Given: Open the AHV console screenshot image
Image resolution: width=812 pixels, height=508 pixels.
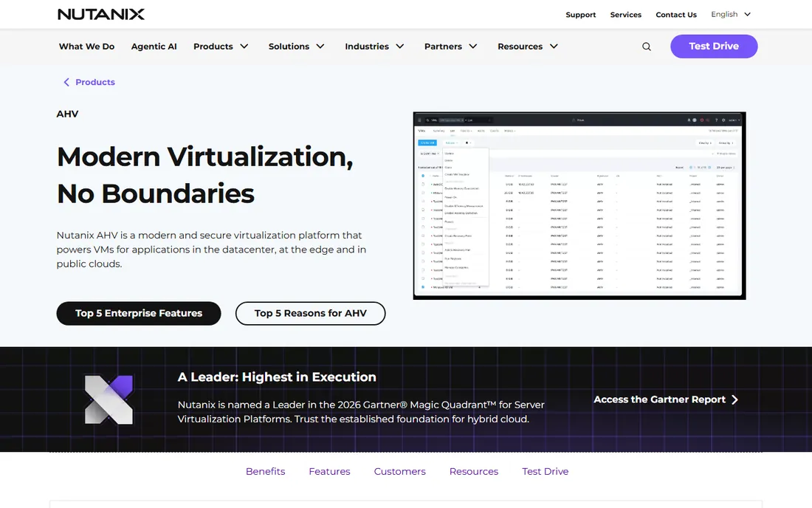Looking at the screenshot, I should point(579,205).
